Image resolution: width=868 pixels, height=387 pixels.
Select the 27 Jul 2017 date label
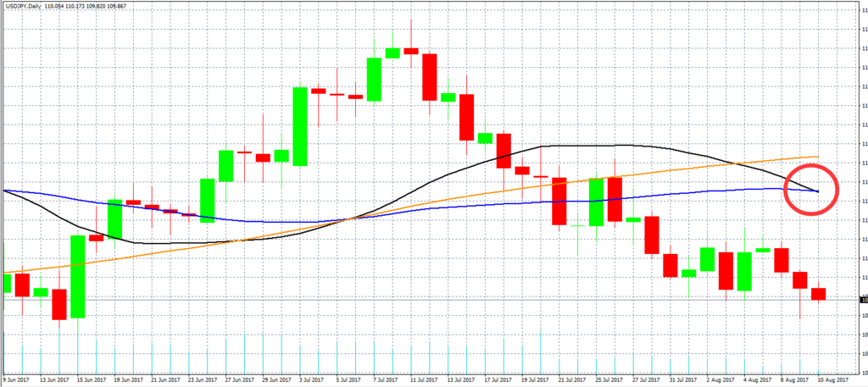point(647,380)
